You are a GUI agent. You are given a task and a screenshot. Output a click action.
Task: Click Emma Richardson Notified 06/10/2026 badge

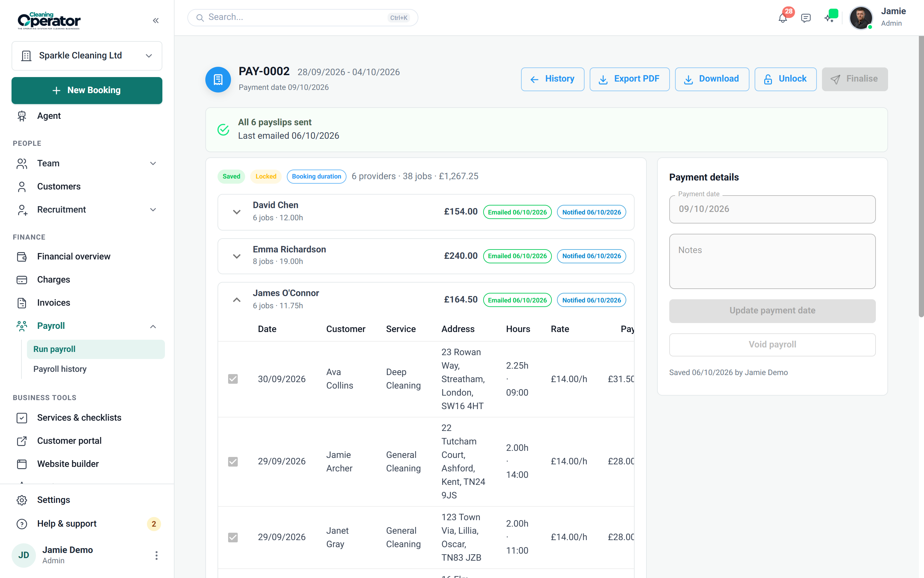click(591, 256)
